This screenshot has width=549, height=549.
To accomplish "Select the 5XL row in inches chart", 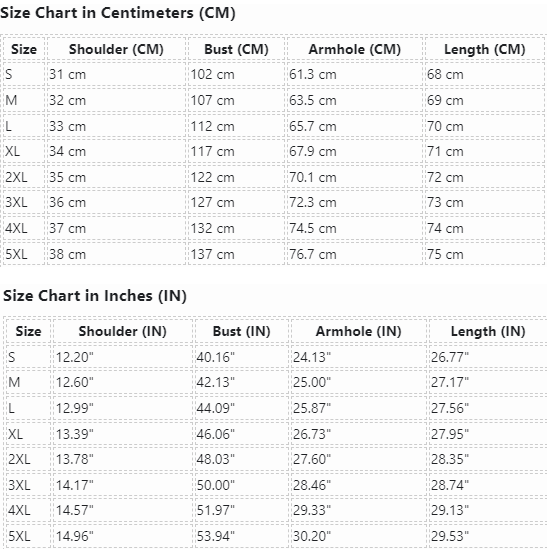I will (277, 536).
